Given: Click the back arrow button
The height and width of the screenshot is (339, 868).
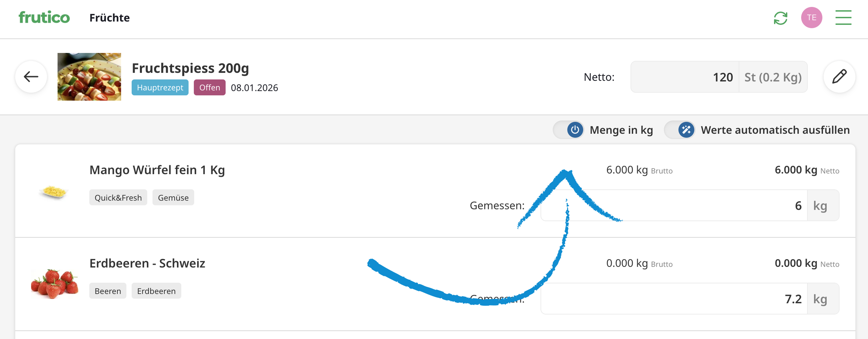Looking at the screenshot, I should coord(31,77).
